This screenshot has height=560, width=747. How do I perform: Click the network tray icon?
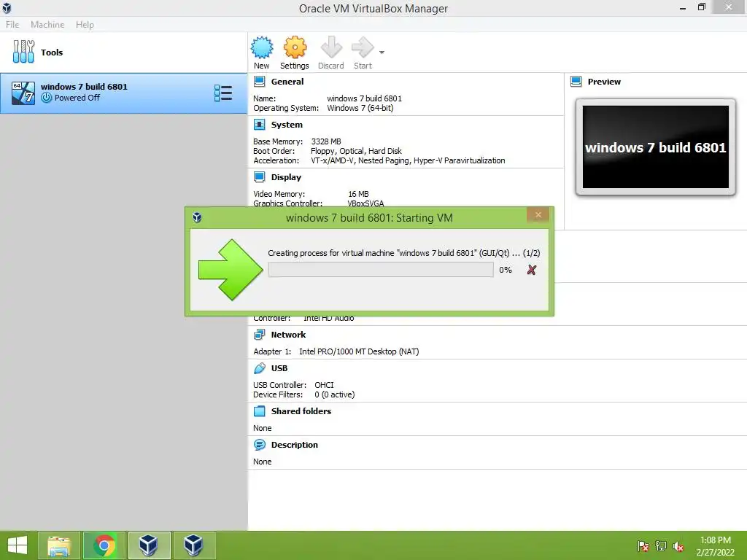[x=661, y=546]
